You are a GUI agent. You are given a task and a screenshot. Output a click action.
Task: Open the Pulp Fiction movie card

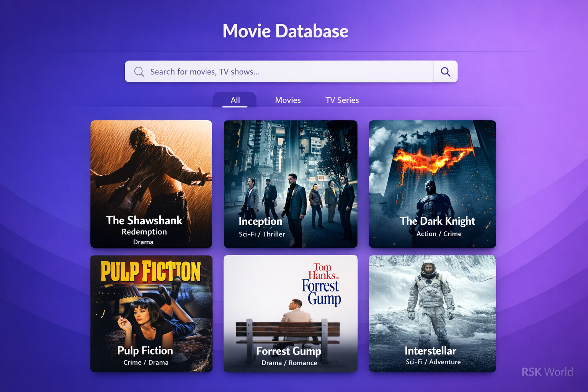pos(151,314)
